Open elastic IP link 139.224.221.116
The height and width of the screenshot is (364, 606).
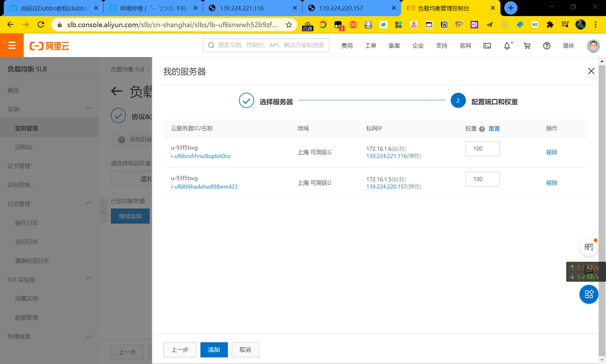click(x=386, y=156)
